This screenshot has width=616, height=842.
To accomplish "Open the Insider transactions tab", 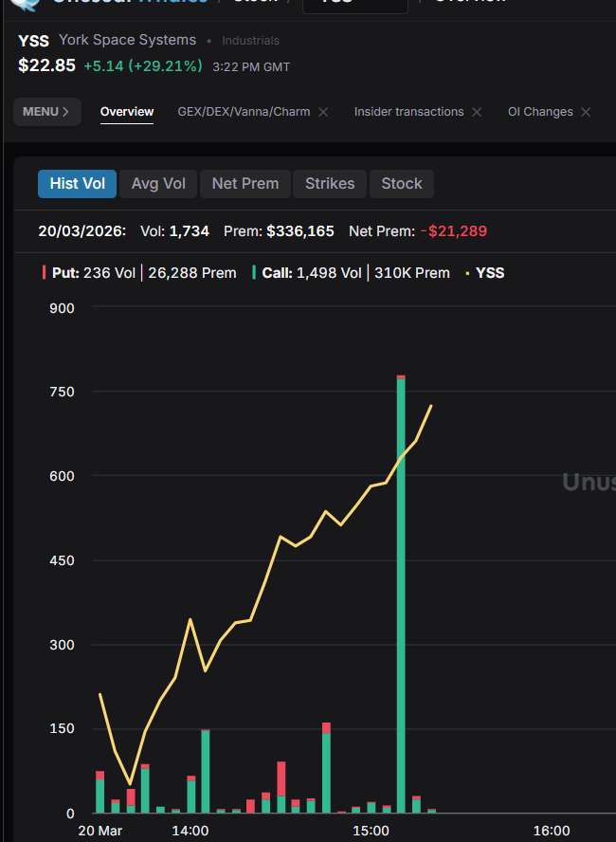I will [x=408, y=112].
